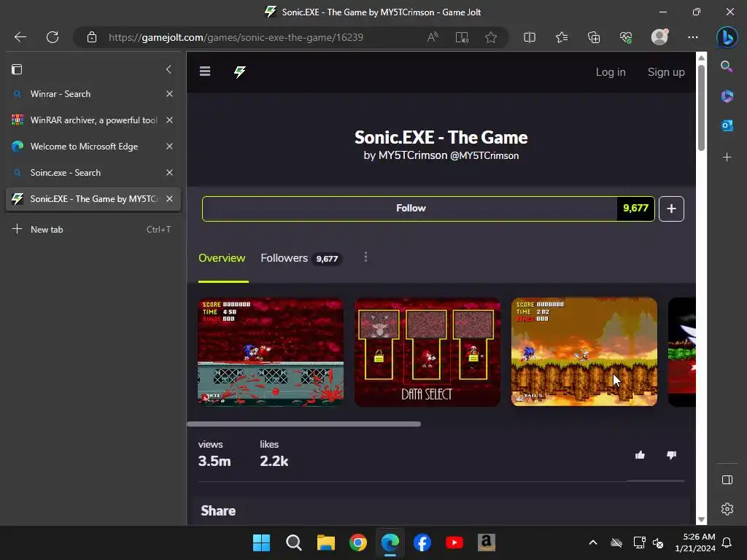This screenshot has height=560, width=747.
Task: Open Amazon from the taskbar
Action: pos(487,542)
